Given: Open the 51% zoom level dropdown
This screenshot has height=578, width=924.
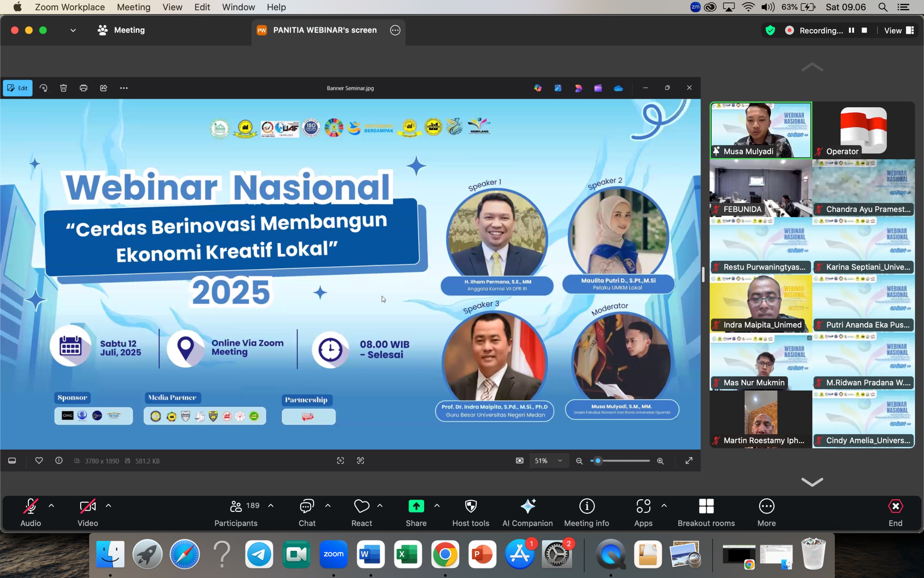Looking at the screenshot, I should tap(549, 461).
